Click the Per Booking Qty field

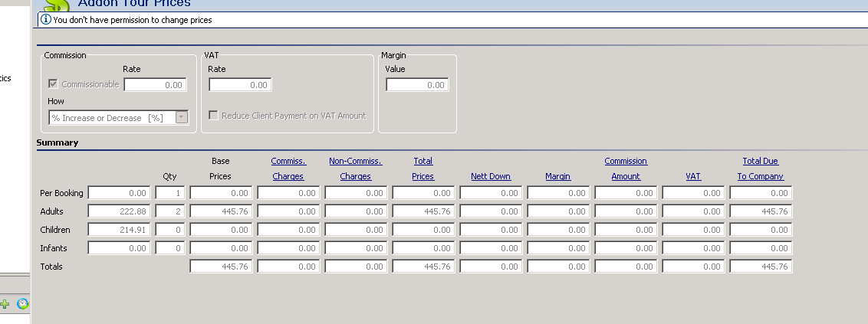point(170,193)
